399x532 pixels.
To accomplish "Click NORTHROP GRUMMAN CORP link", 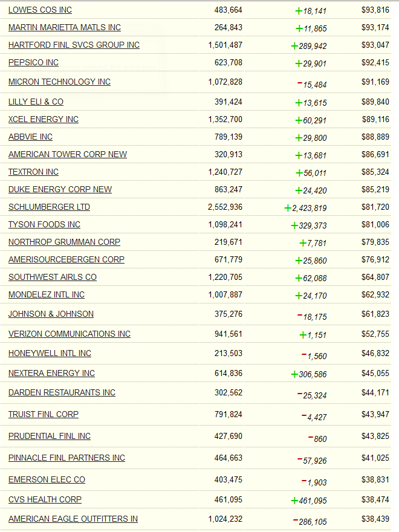I will coord(64,242).
